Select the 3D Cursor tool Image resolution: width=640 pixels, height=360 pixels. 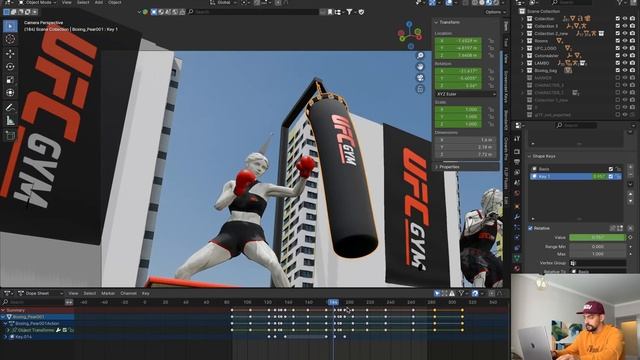[10, 39]
